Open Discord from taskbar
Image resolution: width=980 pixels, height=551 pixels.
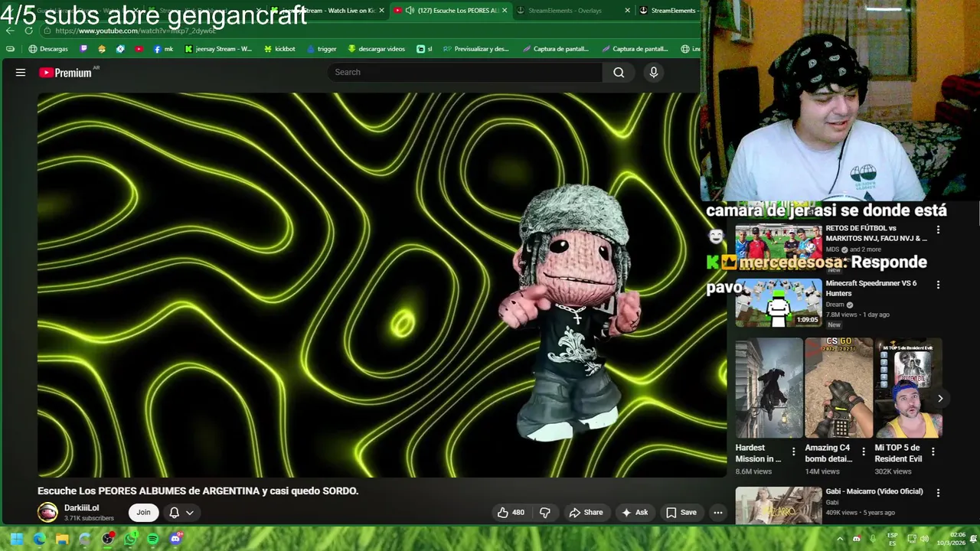175,539
